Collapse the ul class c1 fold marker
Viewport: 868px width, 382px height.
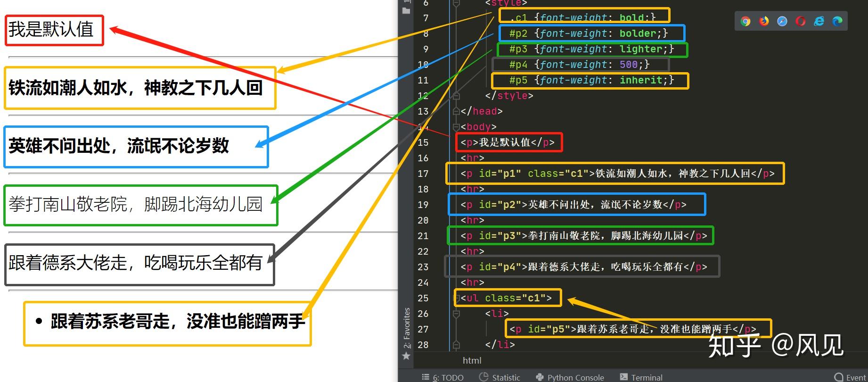(457, 298)
